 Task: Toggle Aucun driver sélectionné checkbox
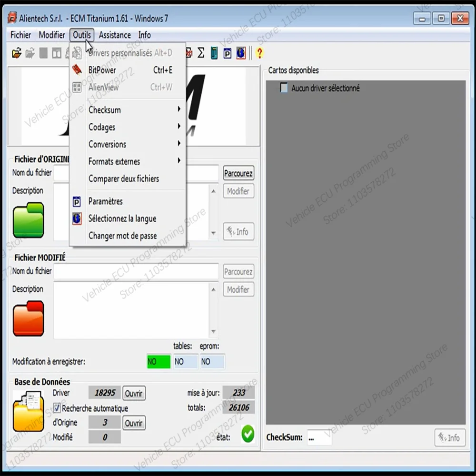284,88
